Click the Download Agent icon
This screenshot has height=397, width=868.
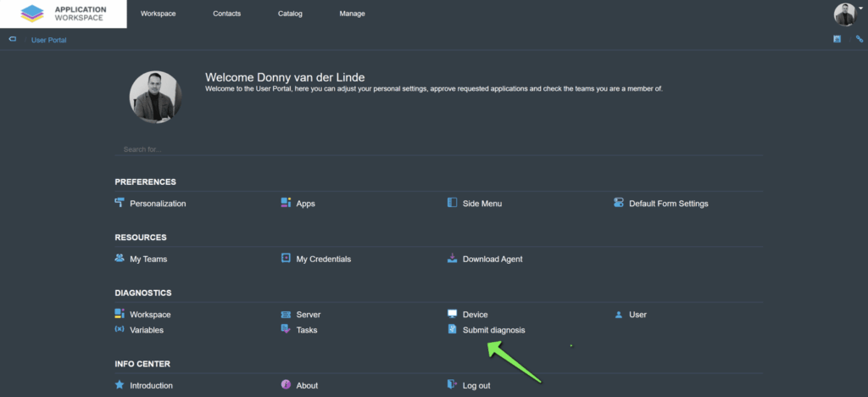pos(453,258)
